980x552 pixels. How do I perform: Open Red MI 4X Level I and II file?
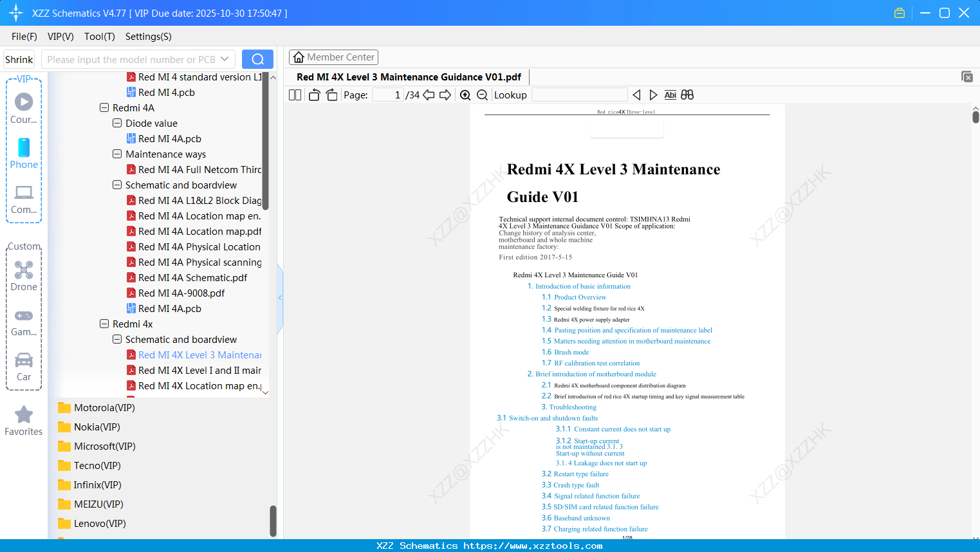tap(194, 371)
